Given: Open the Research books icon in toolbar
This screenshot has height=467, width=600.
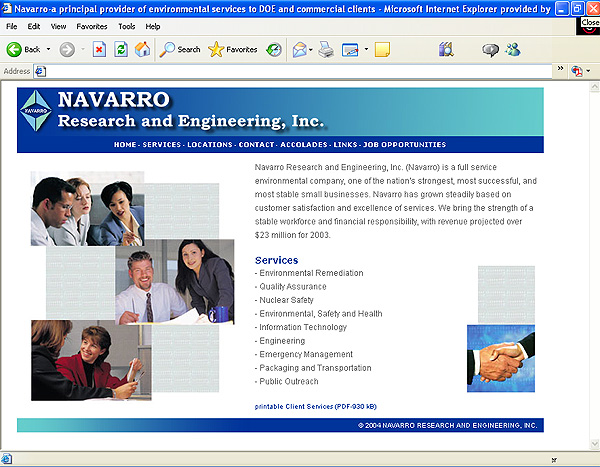Looking at the screenshot, I should 446,49.
